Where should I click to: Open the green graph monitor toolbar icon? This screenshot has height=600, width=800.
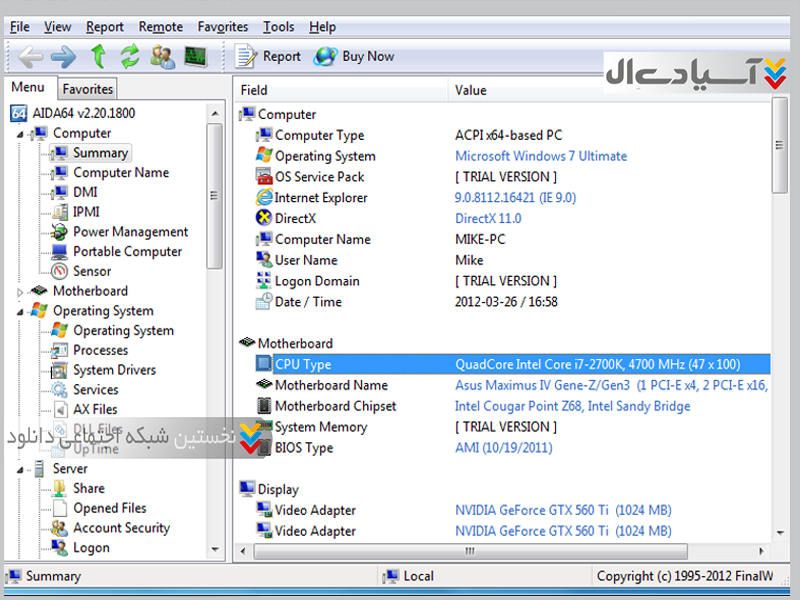[x=195, y=57]
